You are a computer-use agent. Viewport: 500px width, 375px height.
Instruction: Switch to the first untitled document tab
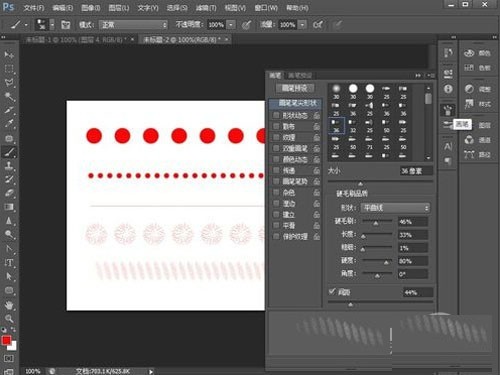(76, 40)
